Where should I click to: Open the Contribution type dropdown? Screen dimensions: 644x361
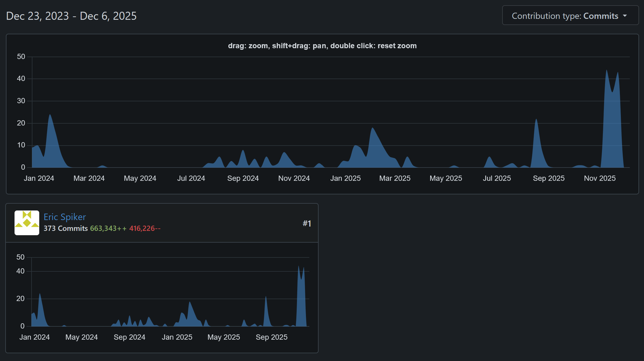click(570, 16)
